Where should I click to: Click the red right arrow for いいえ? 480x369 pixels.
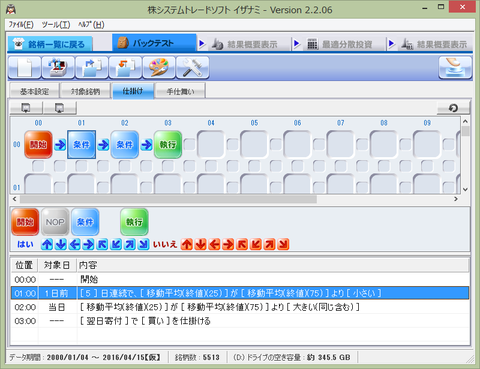click(228, 244)
